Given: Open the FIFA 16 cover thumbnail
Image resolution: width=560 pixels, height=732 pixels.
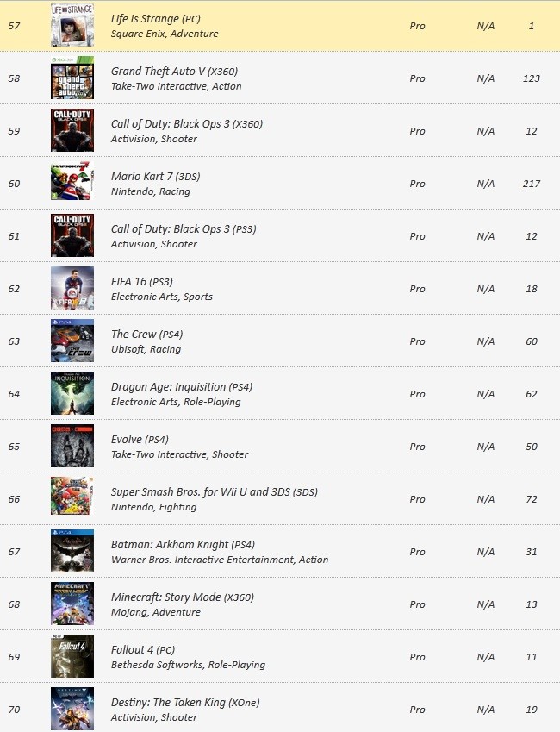Looking at the screenshot, I should [x=72, y=288].
